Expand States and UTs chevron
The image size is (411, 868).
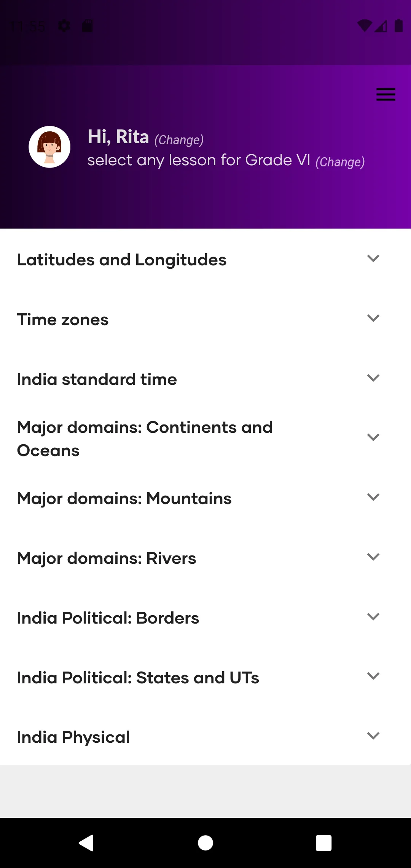[x=373, y=676]
